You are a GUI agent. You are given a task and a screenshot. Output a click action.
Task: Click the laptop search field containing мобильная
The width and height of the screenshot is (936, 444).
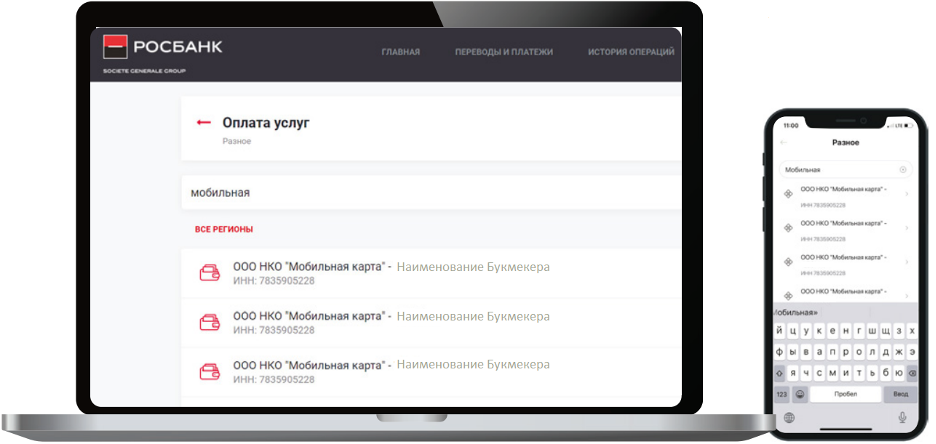coord(431,193)
